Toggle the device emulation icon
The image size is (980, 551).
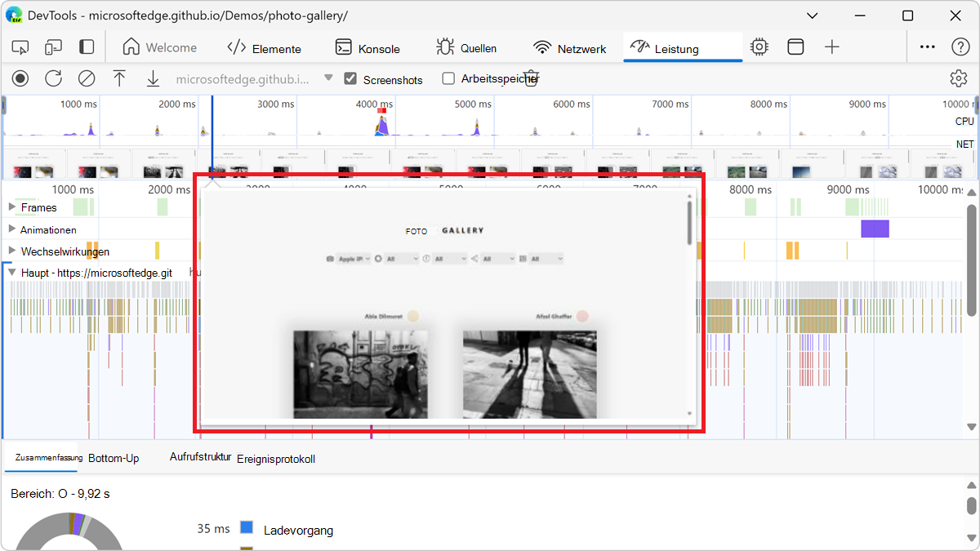[x=53, y=47]
